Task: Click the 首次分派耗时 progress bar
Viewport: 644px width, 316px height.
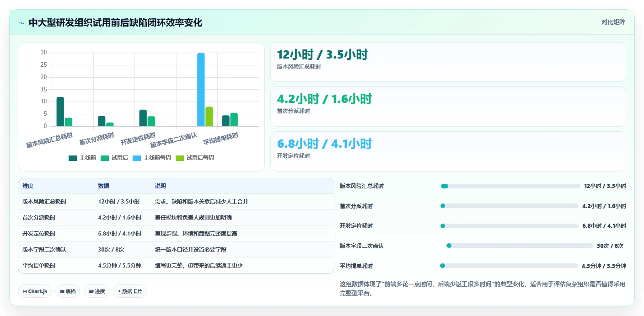Action: [x=509, y=206]
